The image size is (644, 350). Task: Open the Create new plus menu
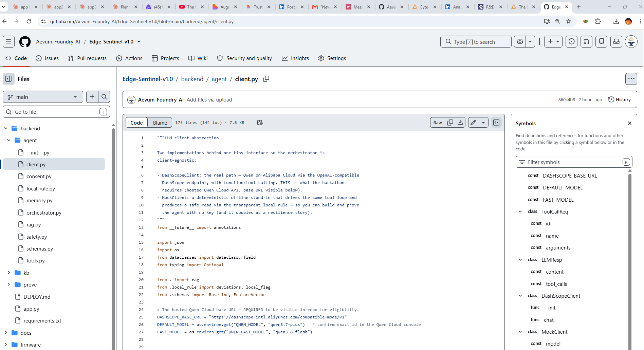(x=553, y=41)
